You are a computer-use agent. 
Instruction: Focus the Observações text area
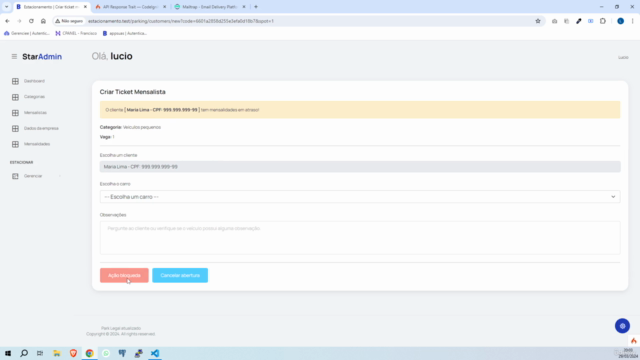360,238
